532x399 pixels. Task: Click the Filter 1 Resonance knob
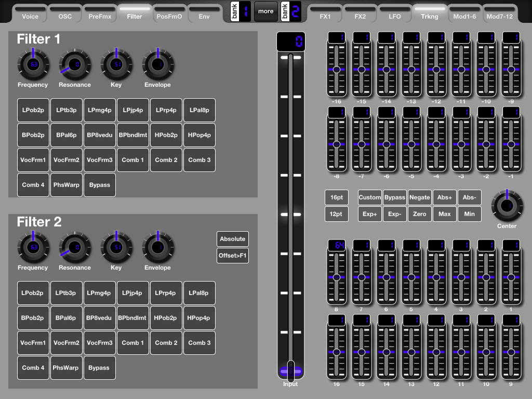pyautogui.click(x=75, y=64)
